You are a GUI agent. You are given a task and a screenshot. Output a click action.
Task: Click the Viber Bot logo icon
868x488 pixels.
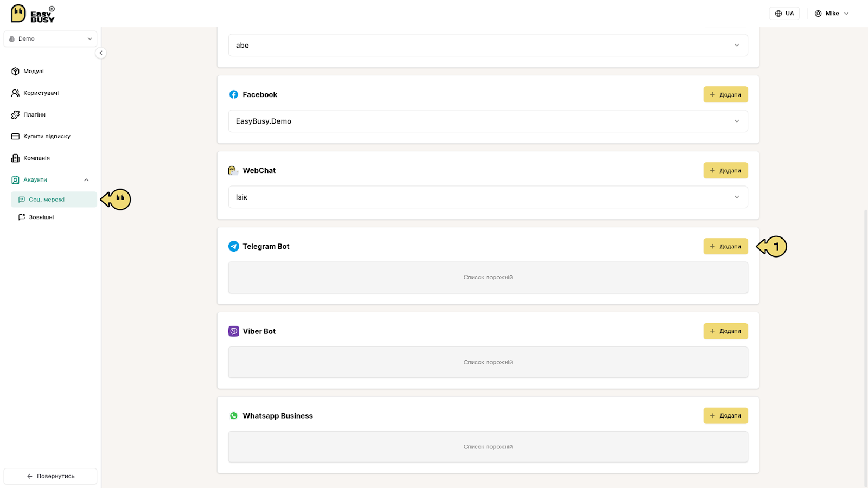tap(234, 331)
